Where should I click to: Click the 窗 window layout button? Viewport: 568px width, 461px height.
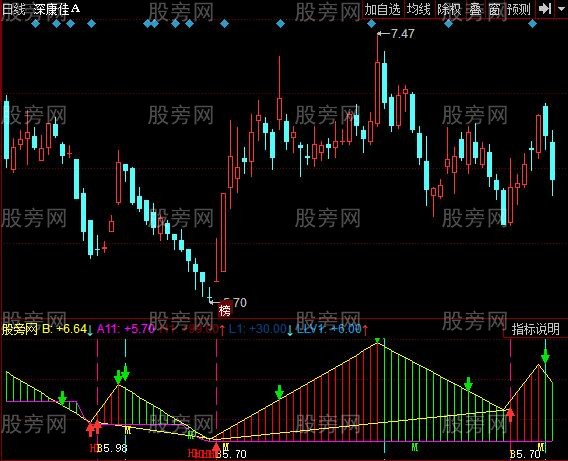click(495, 9)
